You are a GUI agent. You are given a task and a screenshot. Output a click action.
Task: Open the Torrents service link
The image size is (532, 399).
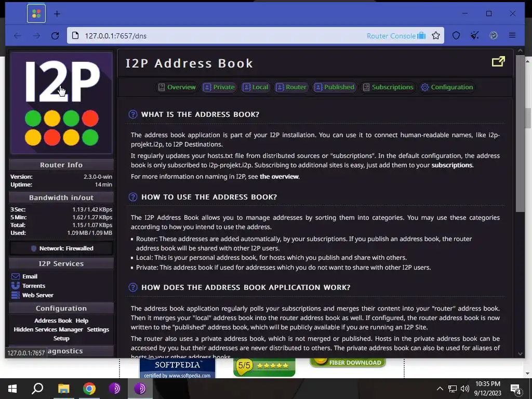click(34, 286)
